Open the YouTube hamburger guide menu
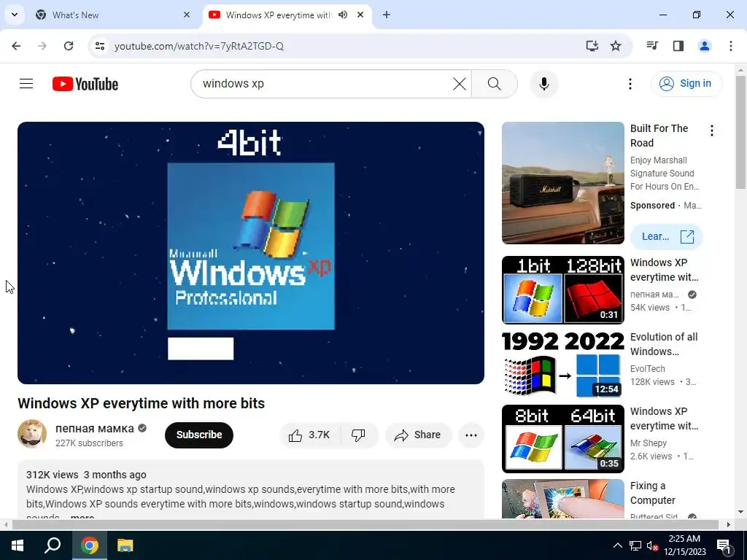 [26, 84]
